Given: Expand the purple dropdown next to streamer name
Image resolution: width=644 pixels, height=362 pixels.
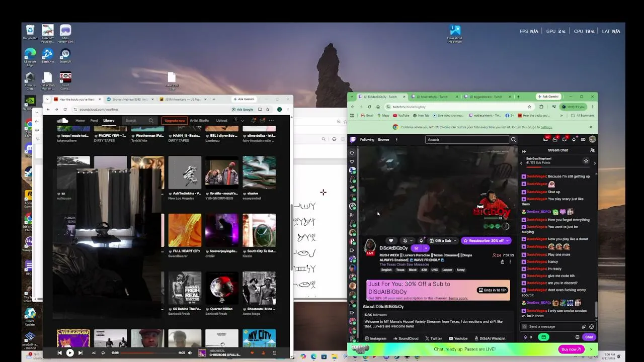Looking at the screenshot, I should (x=426, y=248).
